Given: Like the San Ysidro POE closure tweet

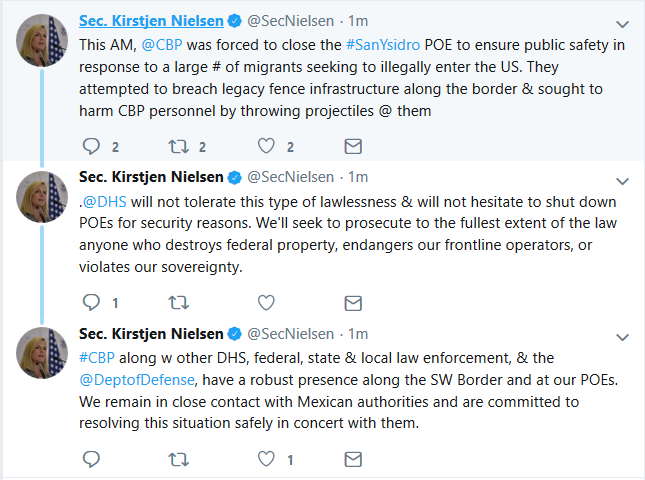Looking at the screenshot, I should 267,147.
